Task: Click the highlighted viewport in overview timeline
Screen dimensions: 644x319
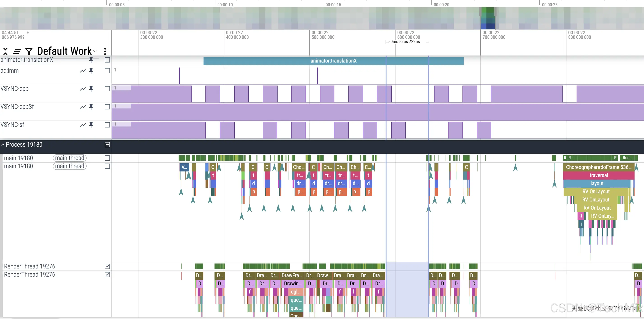Action: pyautogui.click(x=488, y=18)
